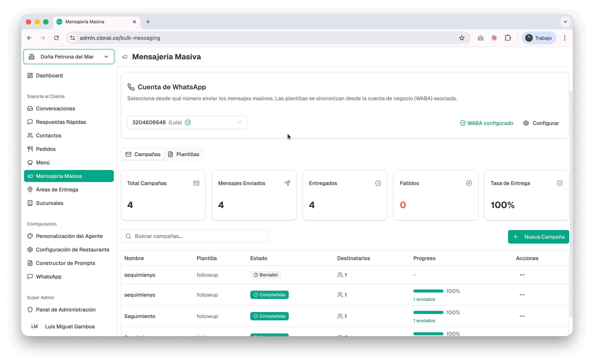The image size is (594, 364).
Task: Click the Áreas de Entrega pin icon
Action: [x=30, y=190]
